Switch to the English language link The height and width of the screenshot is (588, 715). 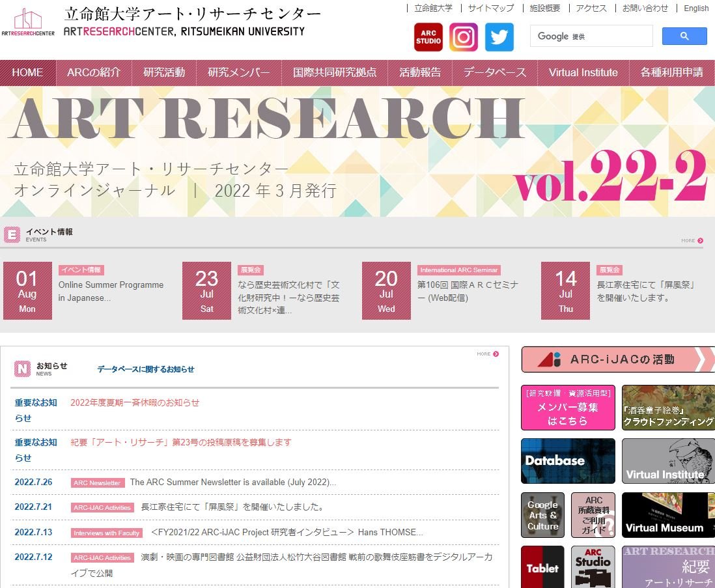coord(696,8)
